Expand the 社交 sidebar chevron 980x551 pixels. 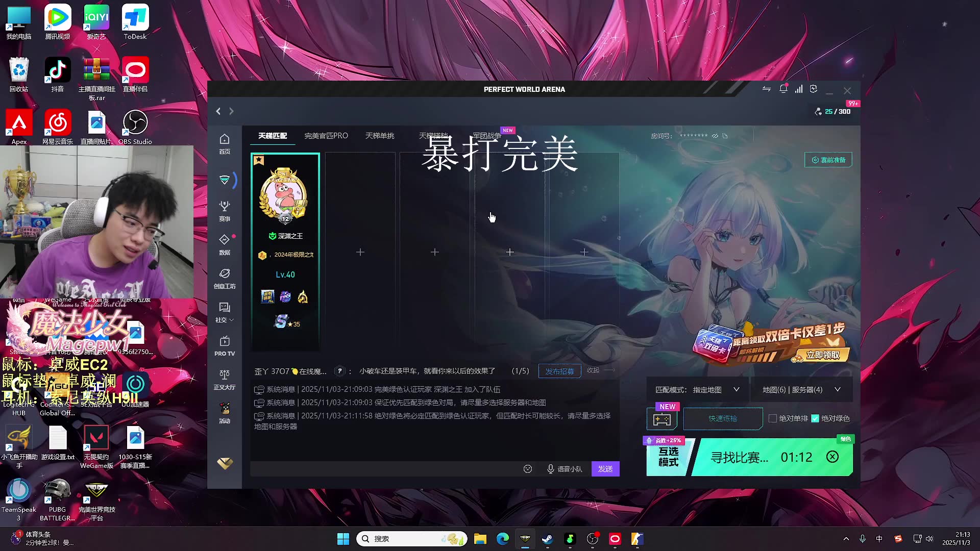click(232, 320)
